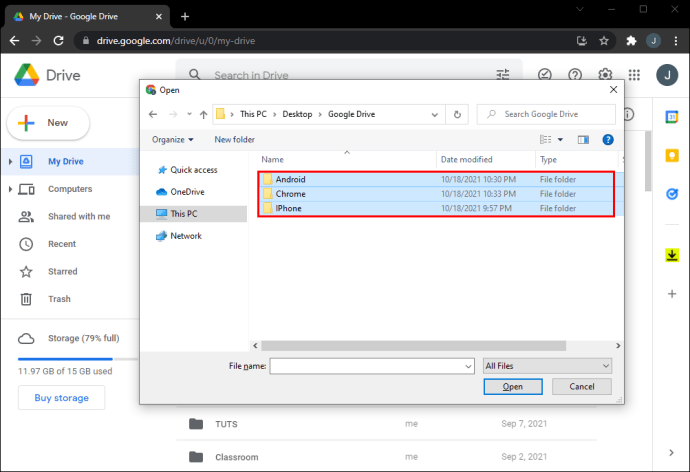Open Google account J avatar

667,75
